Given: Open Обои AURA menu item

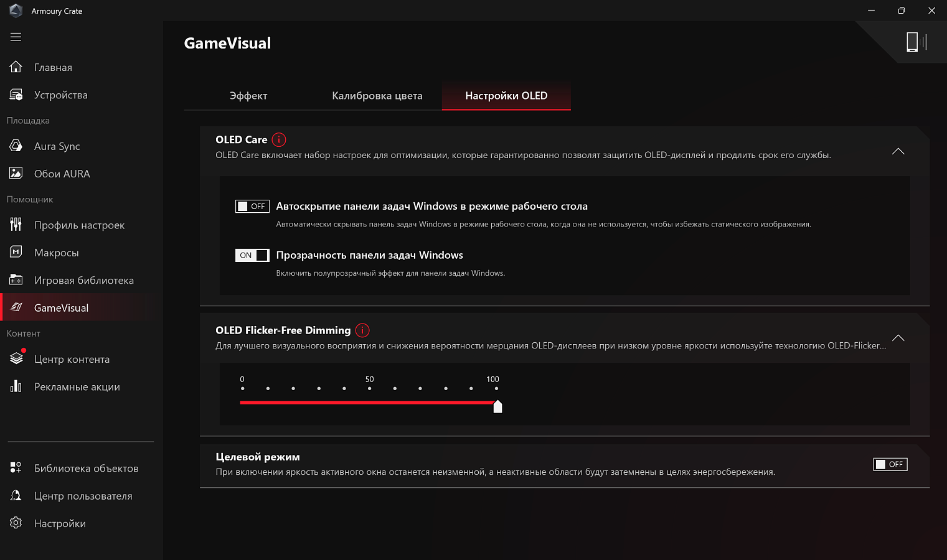Looking at the screenshot, I should tap(82, 174).
